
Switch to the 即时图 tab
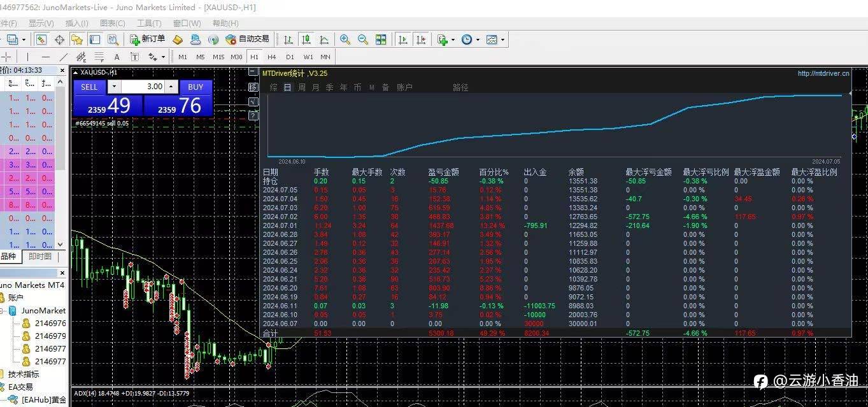point(40,257)
